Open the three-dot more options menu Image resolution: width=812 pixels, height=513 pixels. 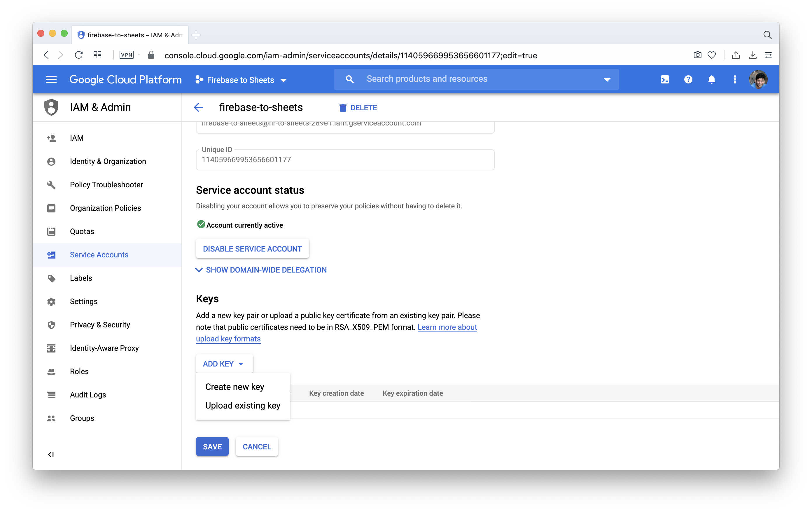pyautogui.click(x=735, y=80)
